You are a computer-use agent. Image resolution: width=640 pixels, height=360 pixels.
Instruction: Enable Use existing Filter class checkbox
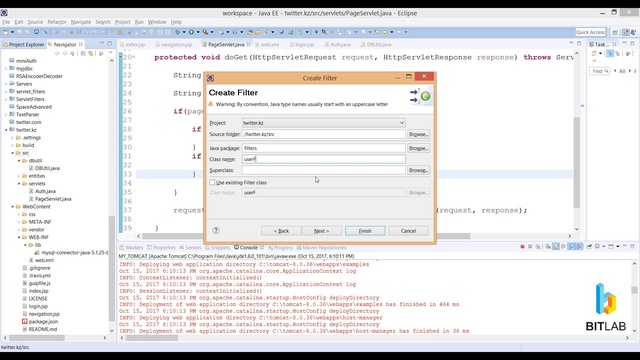point(212,182)
